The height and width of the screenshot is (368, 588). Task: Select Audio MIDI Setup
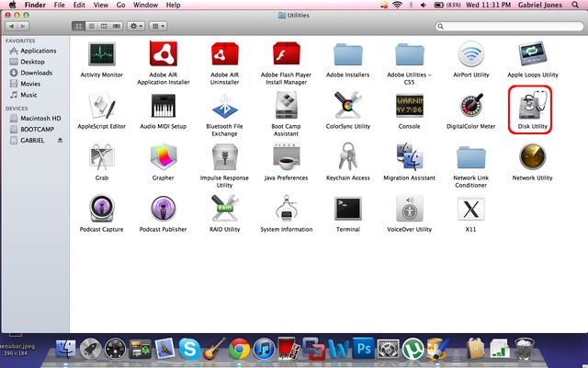point(164,106)
